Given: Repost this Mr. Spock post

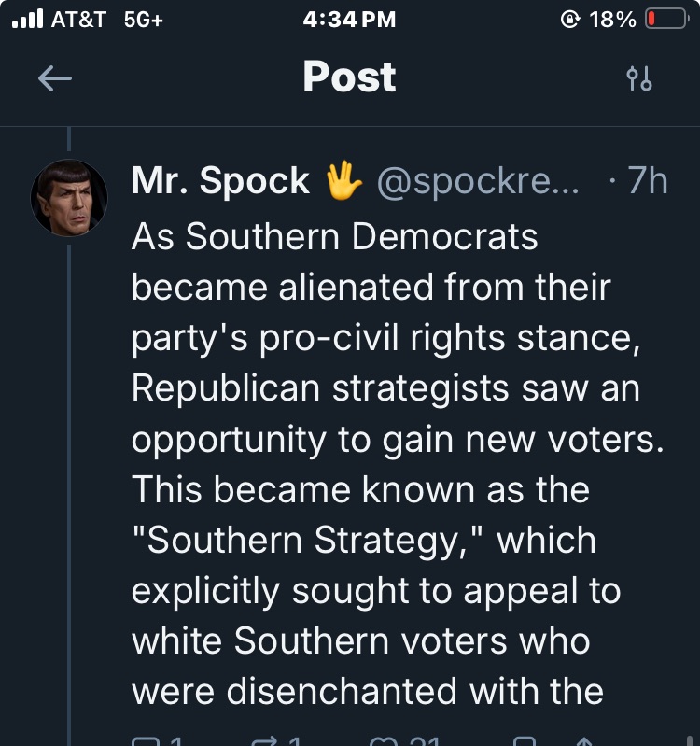Looking at the screenshot, I should pyautogui.click(x=266, y=741).
